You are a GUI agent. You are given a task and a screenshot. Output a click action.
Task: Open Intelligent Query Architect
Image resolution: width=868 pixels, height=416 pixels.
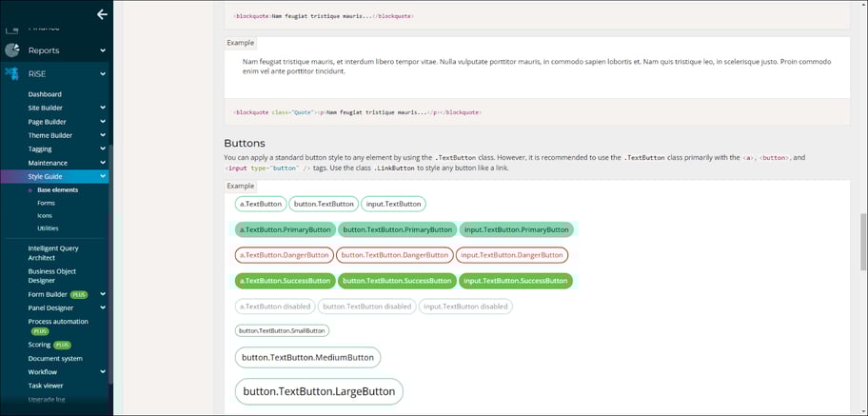click(53, 253)
